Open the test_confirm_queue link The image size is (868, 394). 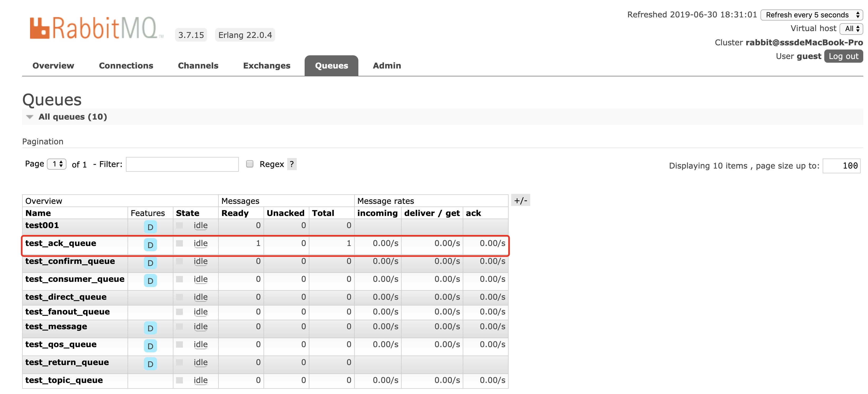[70, 261]
